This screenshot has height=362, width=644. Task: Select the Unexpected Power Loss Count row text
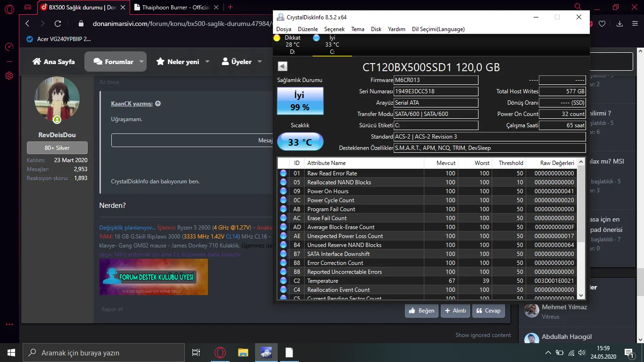pos(345,236)
